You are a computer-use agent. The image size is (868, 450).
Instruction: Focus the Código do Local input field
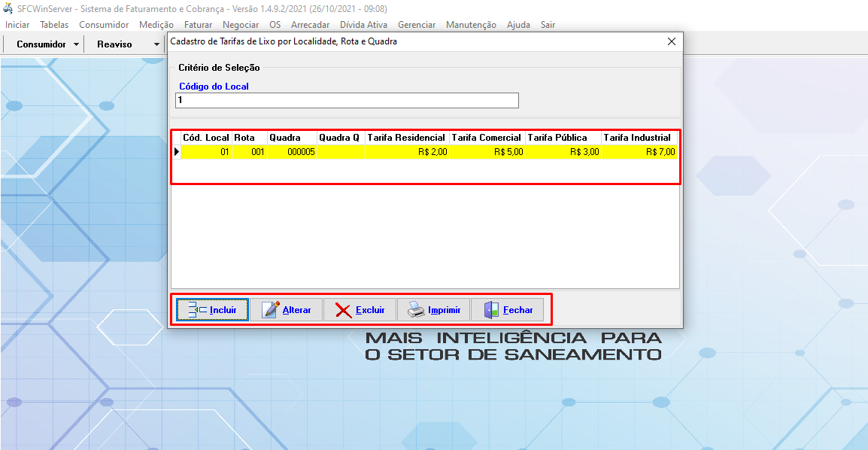coord(347,100)
